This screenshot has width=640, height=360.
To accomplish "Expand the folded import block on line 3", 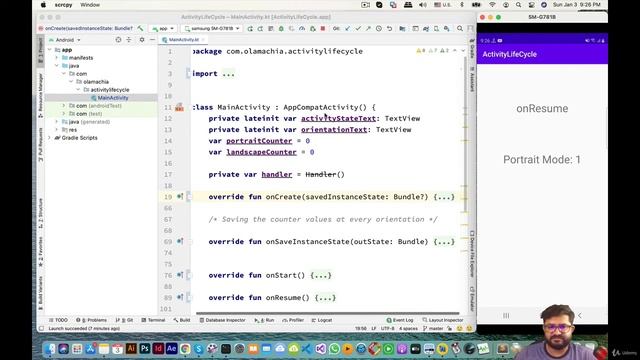I will [x=228, y=74].
